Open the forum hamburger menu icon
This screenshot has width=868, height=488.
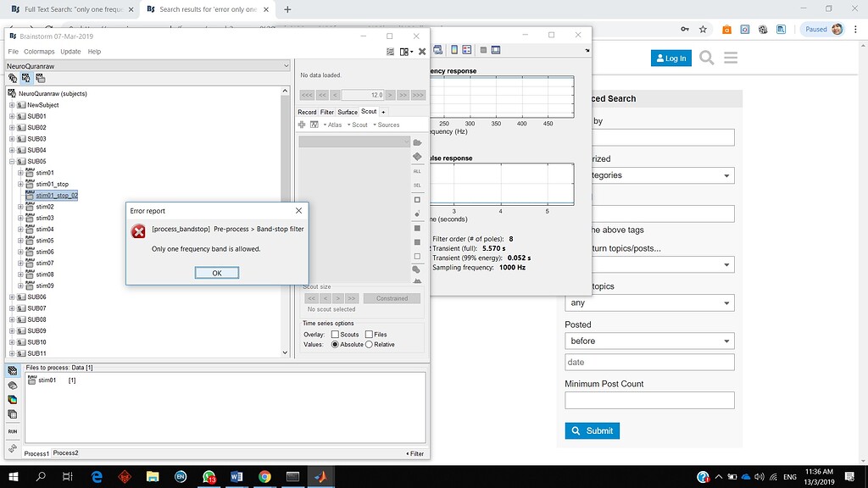730,58
